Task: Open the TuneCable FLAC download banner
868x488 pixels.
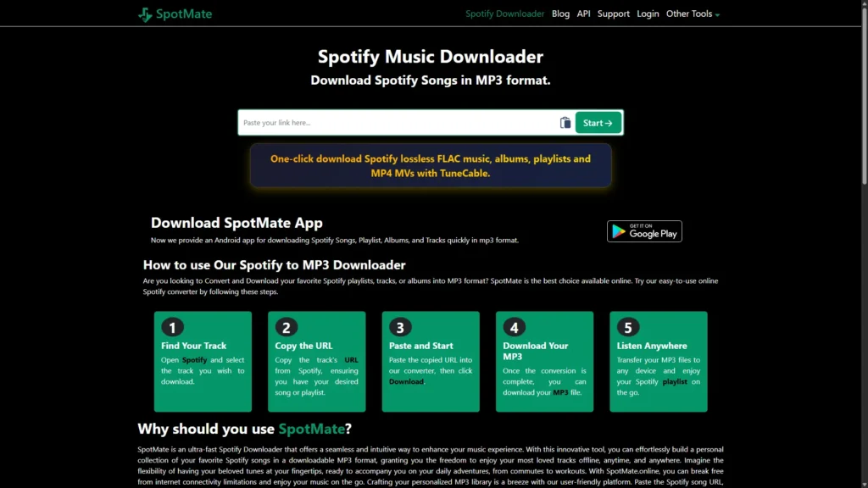Action: tap(430, 165)
